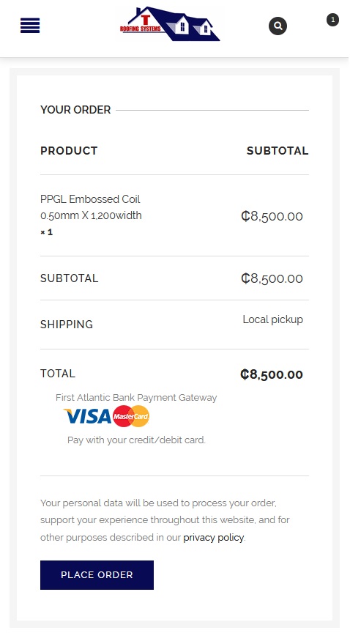Click the SHIPPING row label

67,325
